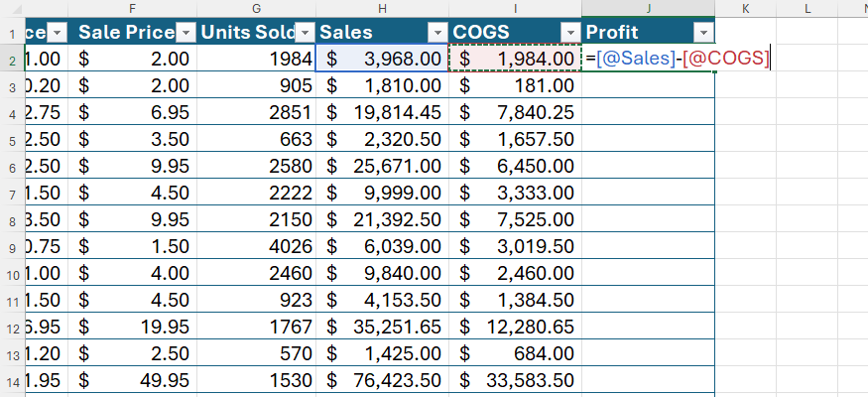Select column F header
This screenshot has height=397, width=868.
click(132, 8)
